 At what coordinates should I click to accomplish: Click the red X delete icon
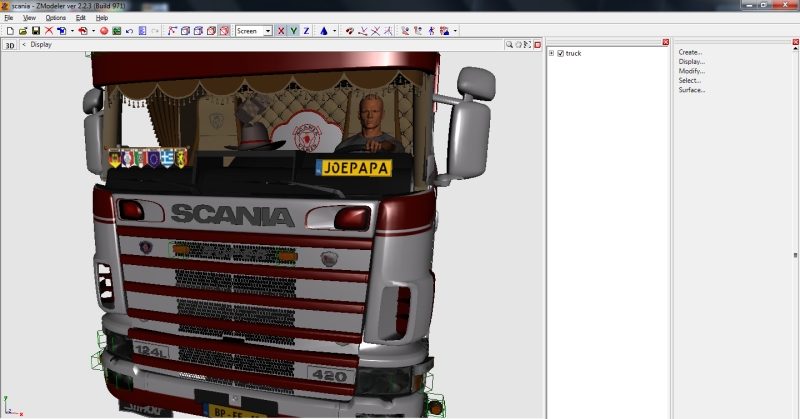click(49, 31)
